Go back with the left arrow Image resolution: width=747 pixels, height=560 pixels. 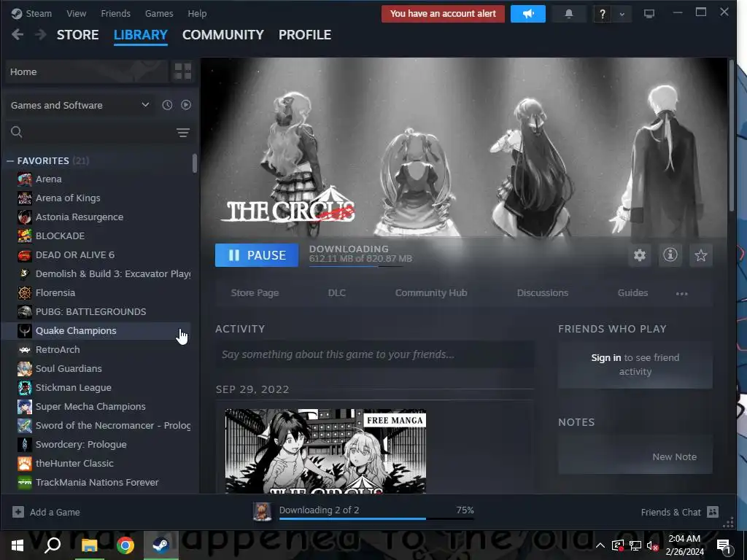(x=18, y=35)
